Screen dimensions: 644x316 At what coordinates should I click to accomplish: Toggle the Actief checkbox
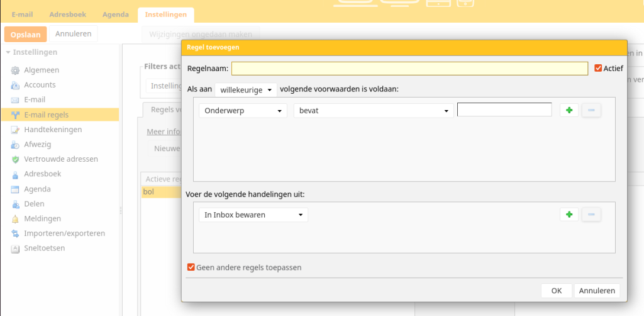click(x=598, y=68)
